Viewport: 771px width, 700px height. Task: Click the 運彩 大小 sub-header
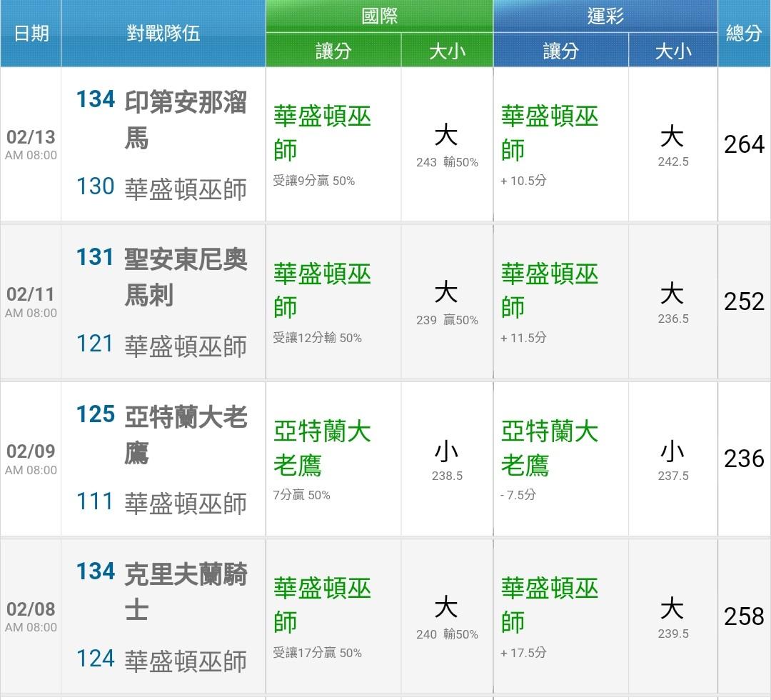pyautogui.click(x=672, y=51)
